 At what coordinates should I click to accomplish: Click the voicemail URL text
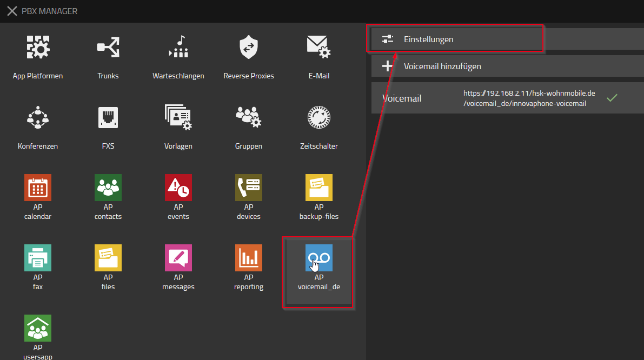tap(529, 98)
